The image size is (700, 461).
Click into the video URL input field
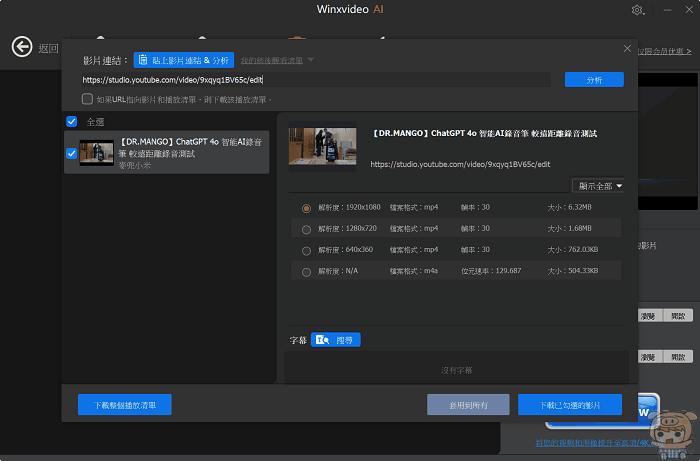[x=316, y=80]
